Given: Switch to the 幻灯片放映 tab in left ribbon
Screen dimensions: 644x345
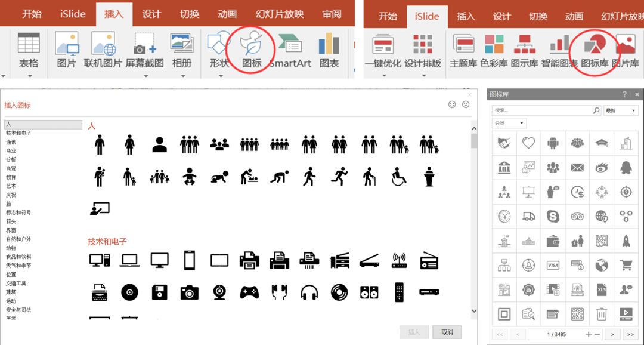Looking at the screenshot, I should tap(279, 14).
